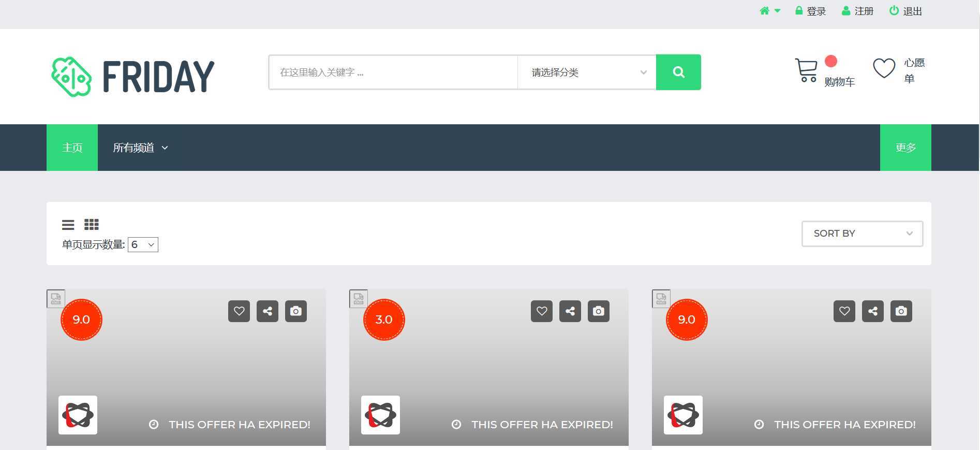Click share icon on last 9.0 card
Screen dimensions: 980x450
[873, 311]
